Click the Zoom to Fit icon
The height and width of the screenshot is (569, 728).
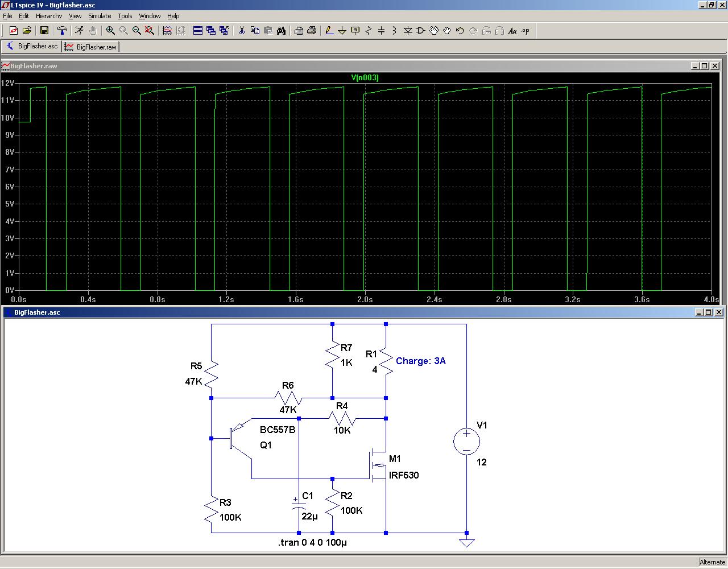coord(150,31)
